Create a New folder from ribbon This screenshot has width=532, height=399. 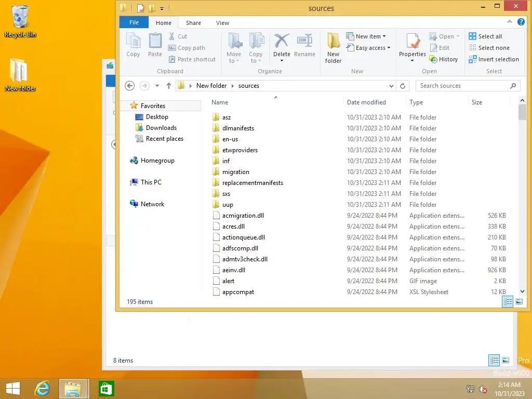[333, 48]
